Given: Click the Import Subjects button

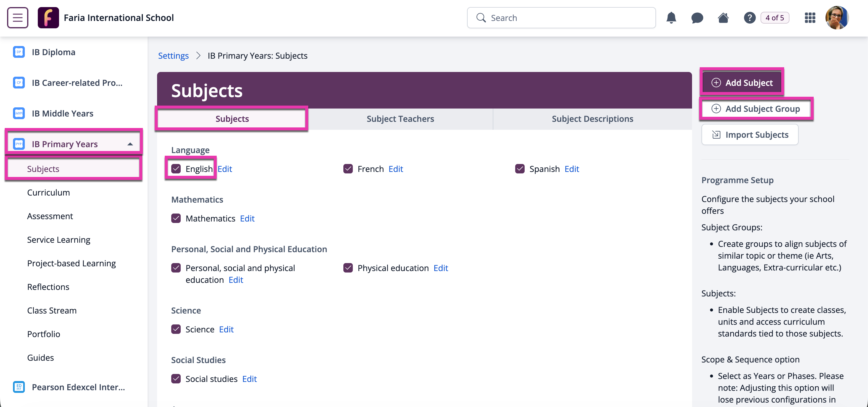Looking at the screenshot, I should click(750, 135).
